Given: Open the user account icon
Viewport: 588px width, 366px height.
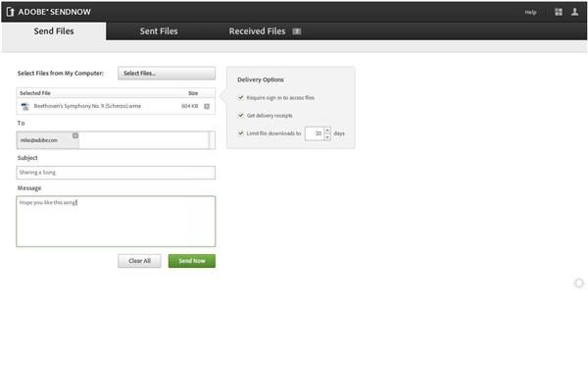Looking at the screenshot, I should click(x=574, y=12).
